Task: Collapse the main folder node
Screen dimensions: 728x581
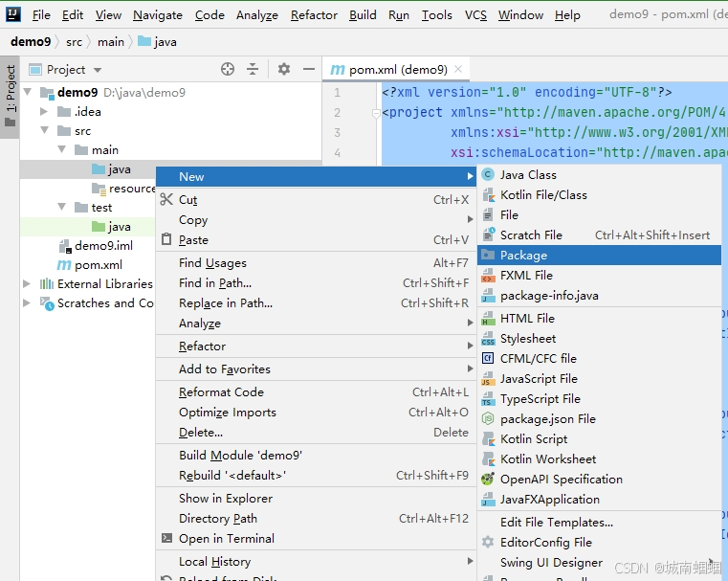Action: (62, 149)
